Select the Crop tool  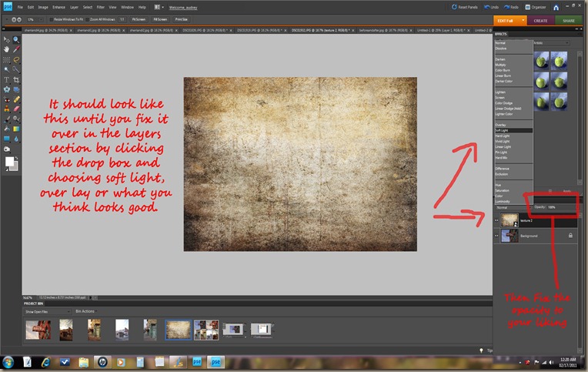click(x=17, y=79)
